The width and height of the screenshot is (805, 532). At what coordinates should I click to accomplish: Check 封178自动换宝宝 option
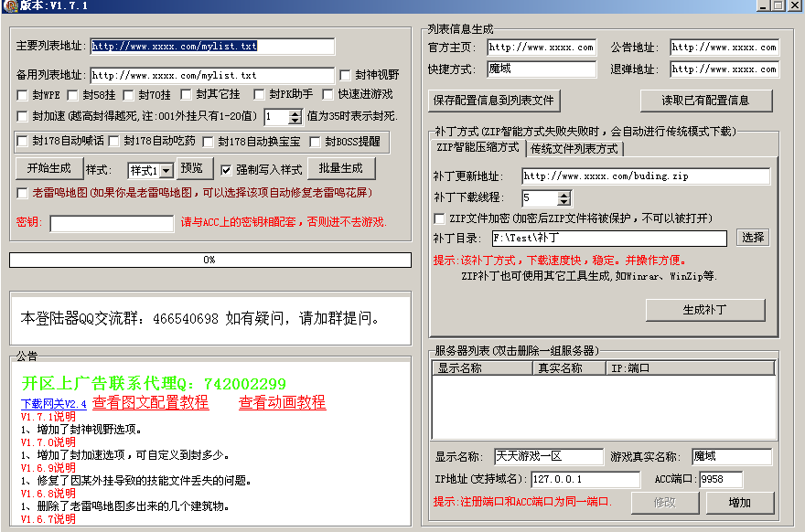pos(208,142)
